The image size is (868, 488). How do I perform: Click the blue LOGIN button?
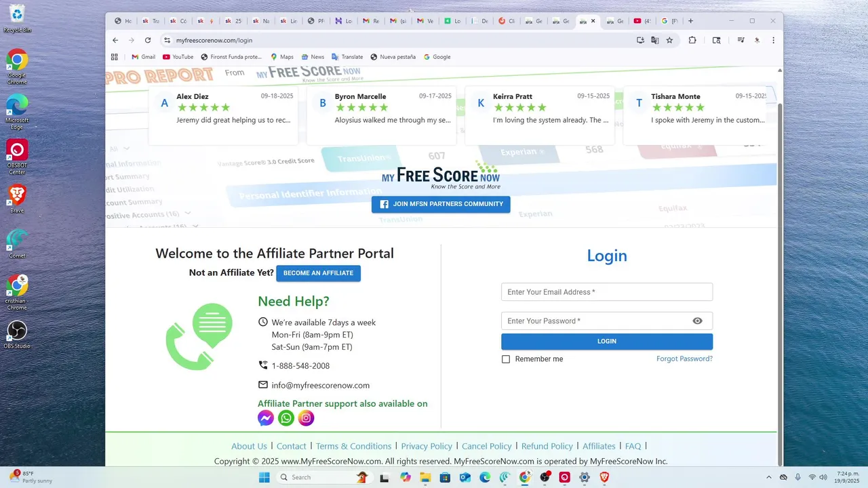607,342
